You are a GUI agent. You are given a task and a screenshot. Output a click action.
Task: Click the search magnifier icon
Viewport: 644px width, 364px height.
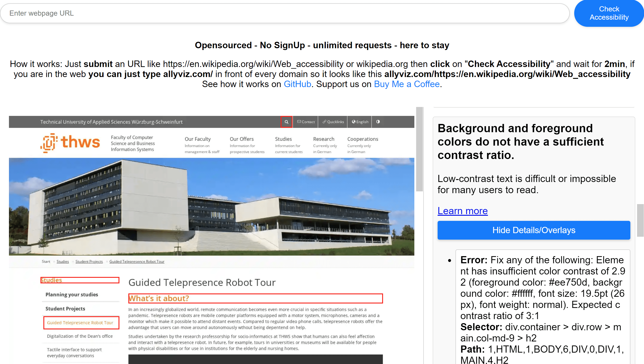286,122
